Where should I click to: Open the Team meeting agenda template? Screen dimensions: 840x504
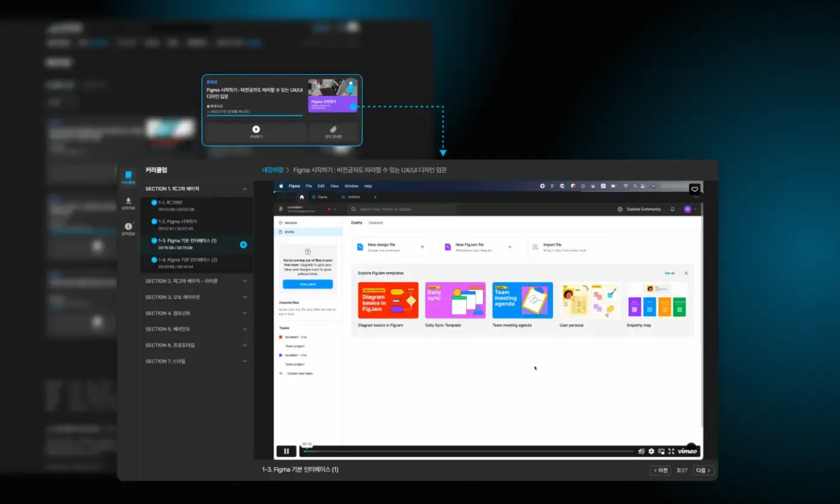pos(523,300)
